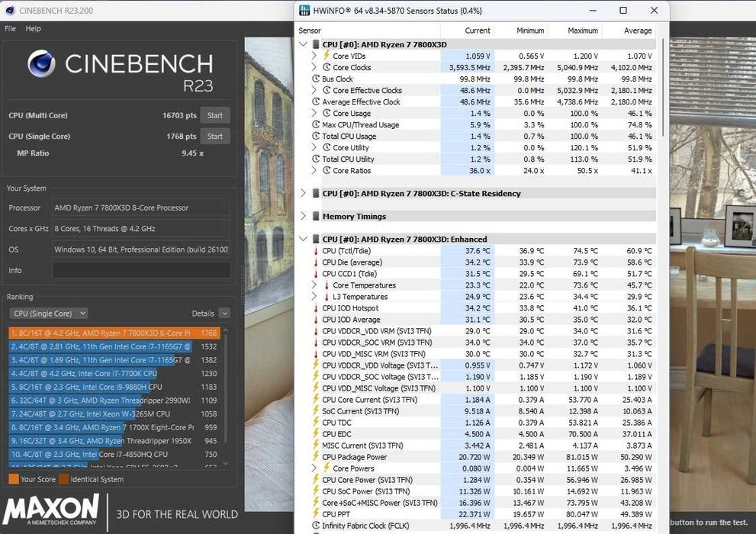Image resolution: width=756 pixels, height=534 pixels.
Task: Open the Details dropdown arrow in Ranking
Action: pos(224,314)
